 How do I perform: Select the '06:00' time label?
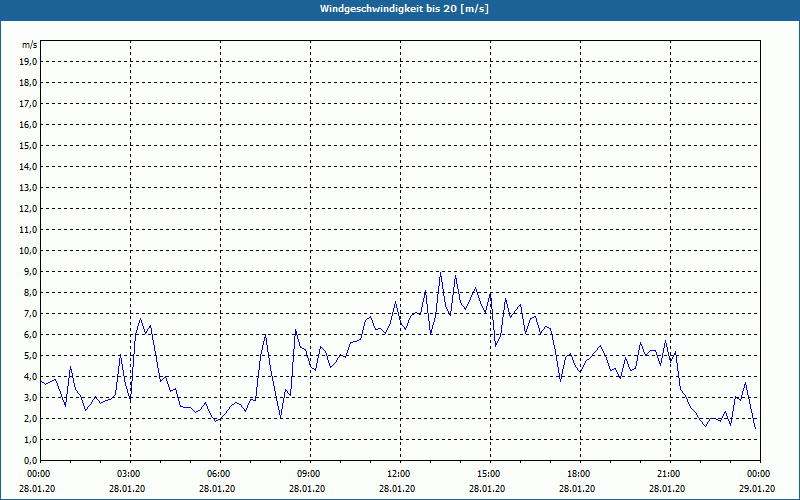(220, 474)
